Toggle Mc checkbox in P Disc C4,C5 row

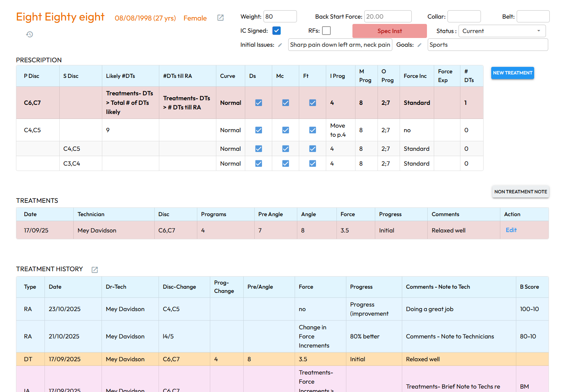[x=286, y=130]
